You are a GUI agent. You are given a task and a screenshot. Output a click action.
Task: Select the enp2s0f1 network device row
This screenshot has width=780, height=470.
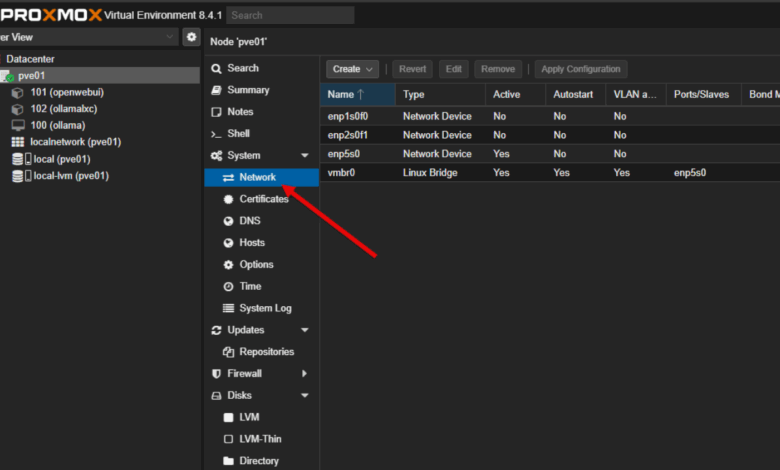(550, 135)
